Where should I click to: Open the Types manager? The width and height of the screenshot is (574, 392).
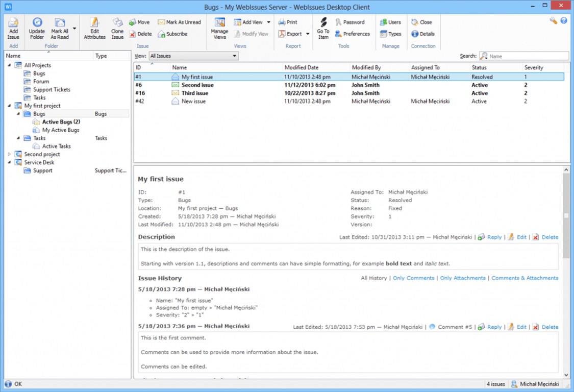tap(390, 34)
